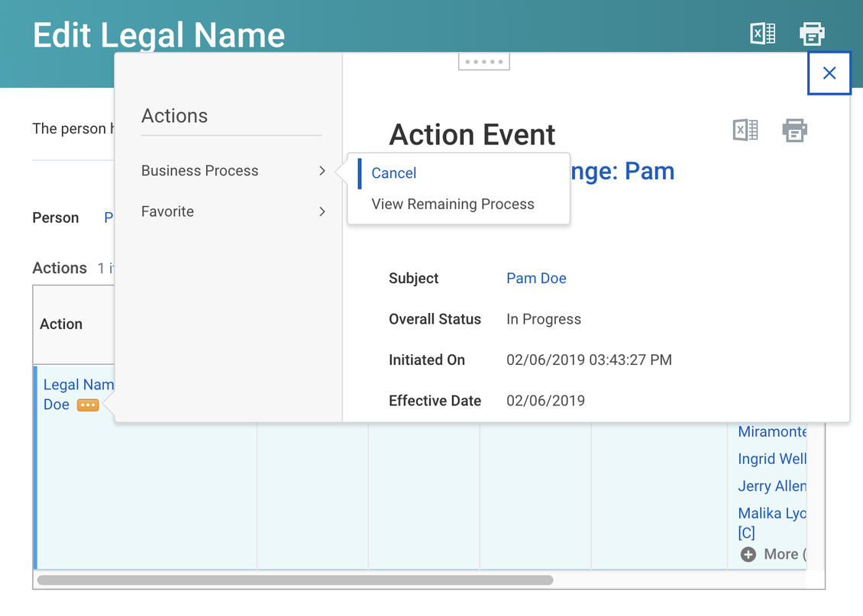Screen dimensions: 863x616
Task: Open the Business Process submenu
Action: click(233, 170)
